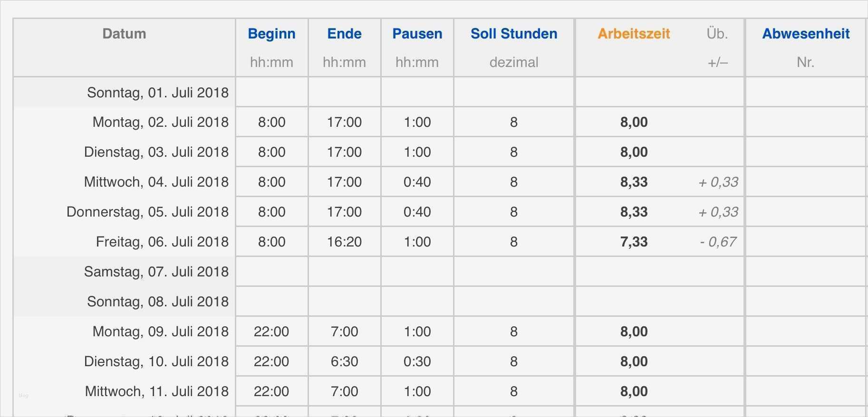Image resolution: width=868 pixels, height=417 pixels.
Task: Click the date cell Samstag, 07. Juli 2018
Action: pyautogui.click(x=156, y=272)
